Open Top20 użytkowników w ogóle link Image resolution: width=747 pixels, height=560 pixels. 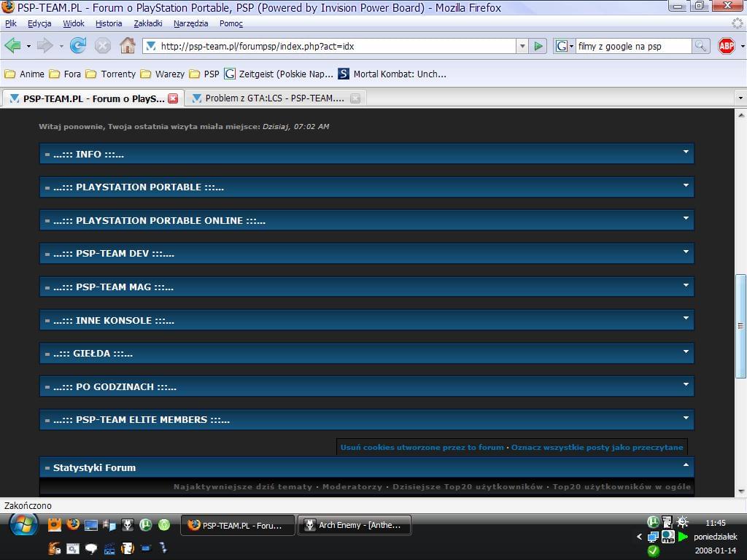click(x=622, y=486)
